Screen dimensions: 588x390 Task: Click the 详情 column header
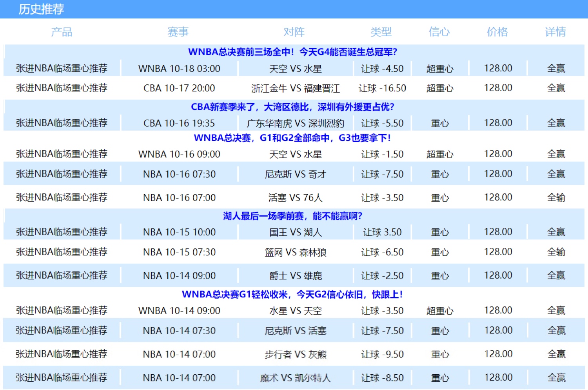coord(555,32)
